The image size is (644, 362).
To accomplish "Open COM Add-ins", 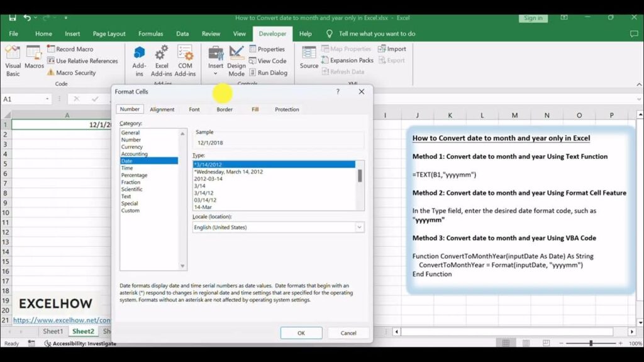I will tap(186, 61).
